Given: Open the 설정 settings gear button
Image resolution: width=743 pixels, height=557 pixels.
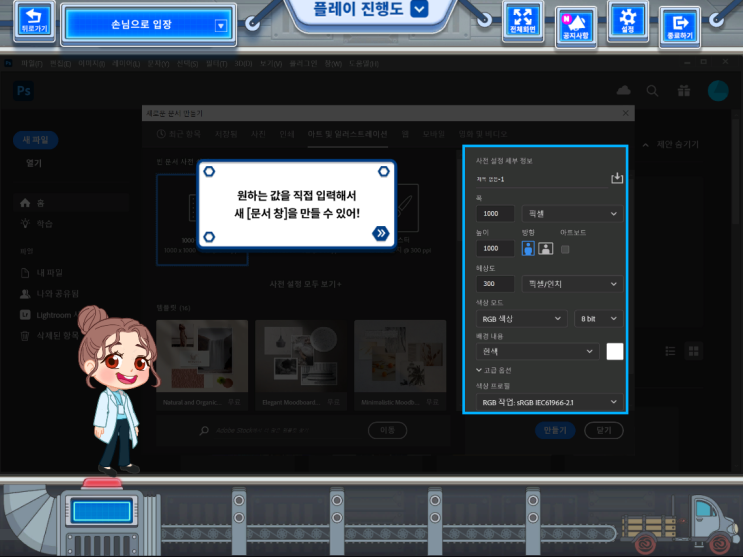Looking at the screenshot, I should tap(628, 21).
